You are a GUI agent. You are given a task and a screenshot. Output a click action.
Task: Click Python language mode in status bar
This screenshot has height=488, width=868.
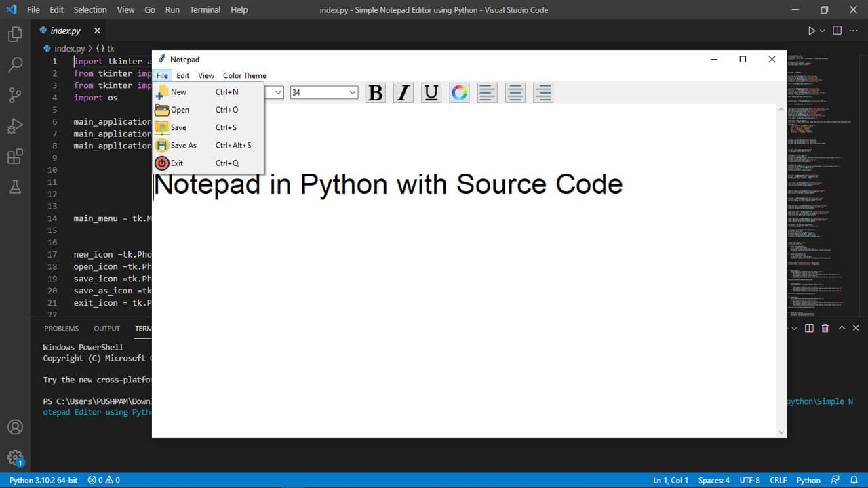point(808,480)
